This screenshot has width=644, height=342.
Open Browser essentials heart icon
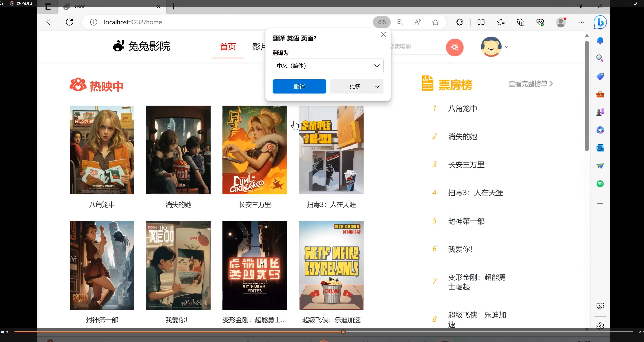(540, 22)
